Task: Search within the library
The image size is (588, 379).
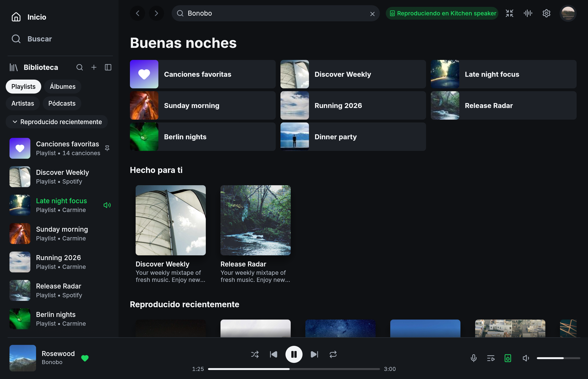Action: (x=80, y=67)
